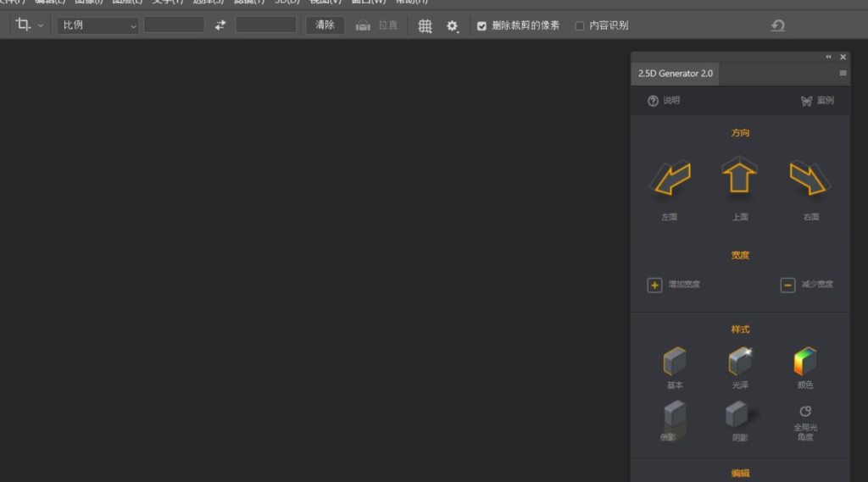Click the crop overlay grid icon

425,25
